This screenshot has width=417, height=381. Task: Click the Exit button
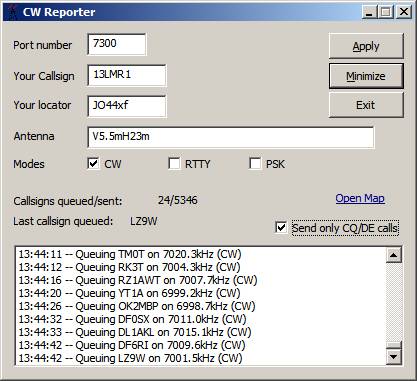[x=366, y=105]
